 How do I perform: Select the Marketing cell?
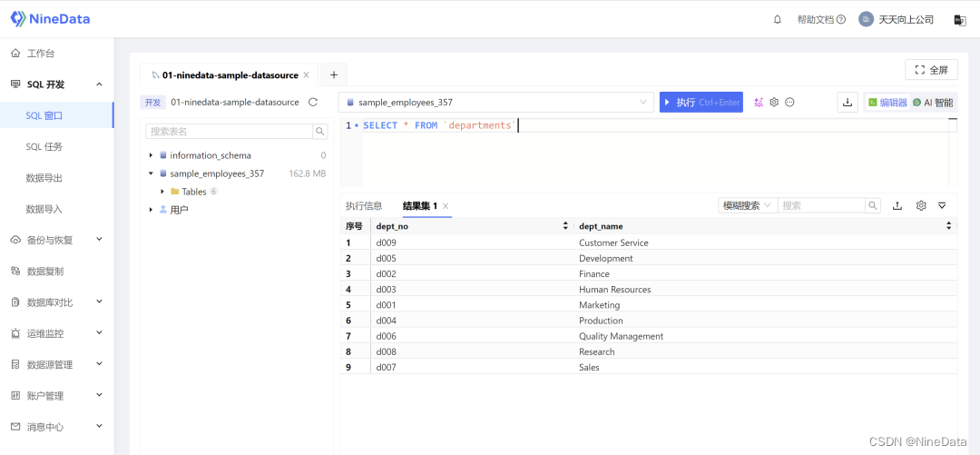(x=600, y=305)
